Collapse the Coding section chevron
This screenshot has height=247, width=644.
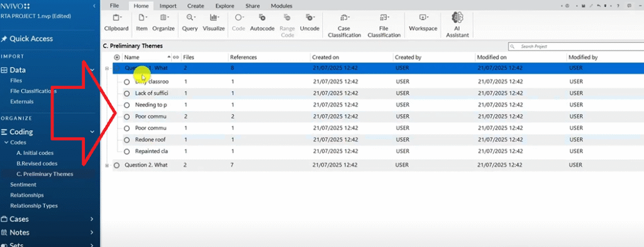point(92,132)
